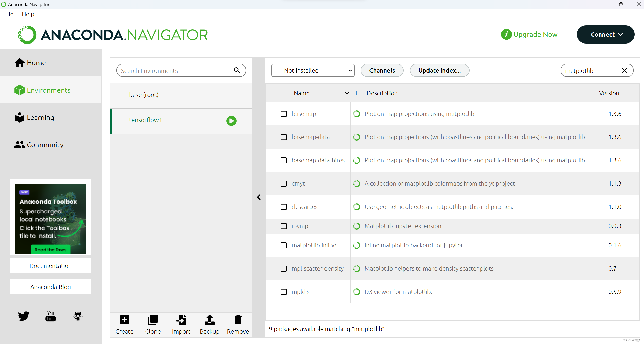Image resolution: width=644 pixels, height=344 pixels.
Task: Click the type icon in the basemap row
Action: [356, 114]
